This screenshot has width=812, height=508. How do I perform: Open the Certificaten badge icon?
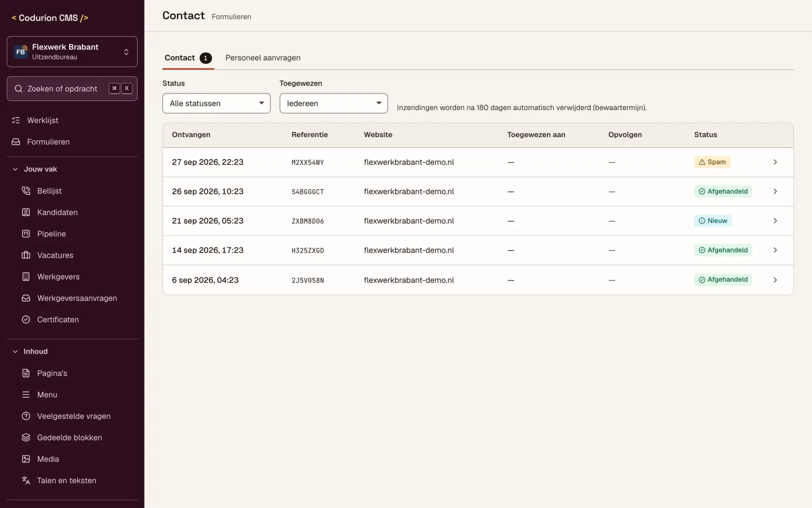[26, 320]
